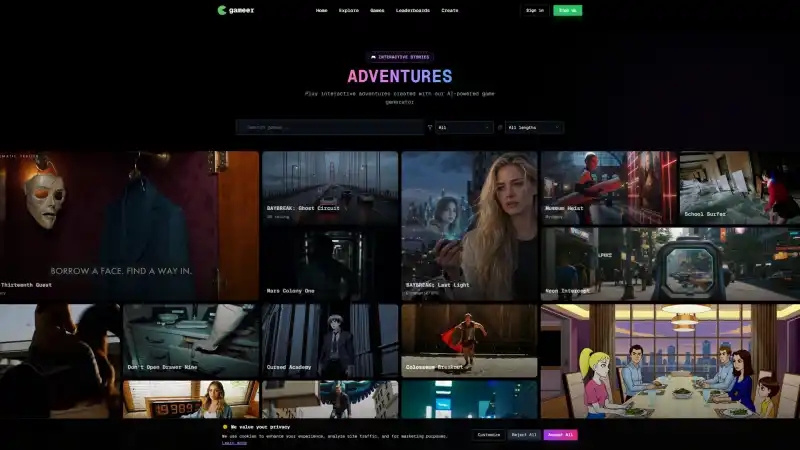This screenshot has width=800, height=450.
Task: Open the Thirteenth Guest adventure card
Action: coord(130,226)
